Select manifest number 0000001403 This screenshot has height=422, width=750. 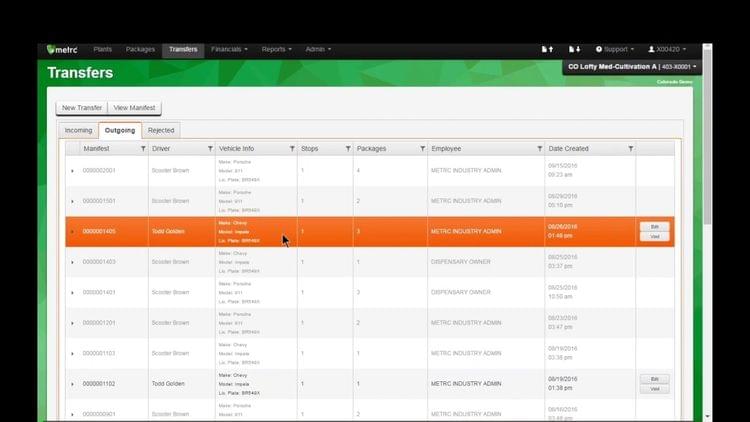[x=99, y=262]
